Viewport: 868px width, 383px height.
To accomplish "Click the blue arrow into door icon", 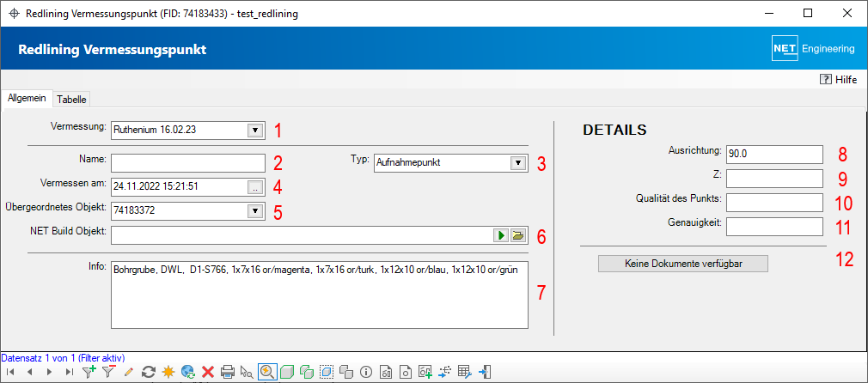I will (485, 372).
